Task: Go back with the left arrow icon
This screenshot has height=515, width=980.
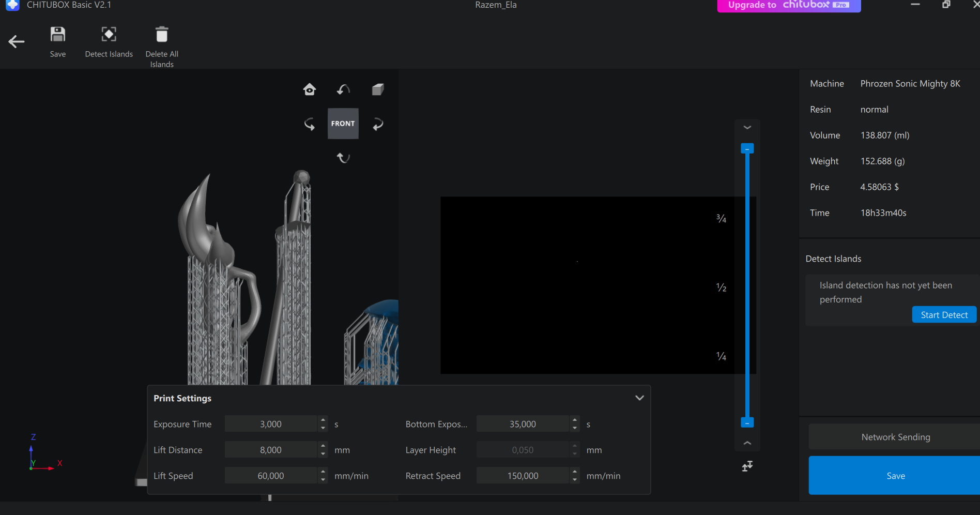Action: pyautogui.click(x=17, y=42)
